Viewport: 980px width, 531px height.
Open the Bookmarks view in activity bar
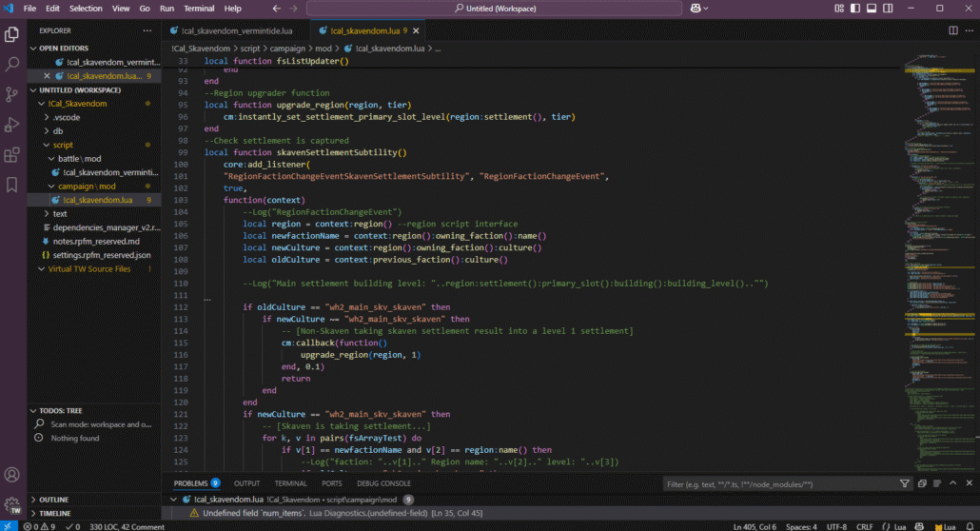click(11, 185)
